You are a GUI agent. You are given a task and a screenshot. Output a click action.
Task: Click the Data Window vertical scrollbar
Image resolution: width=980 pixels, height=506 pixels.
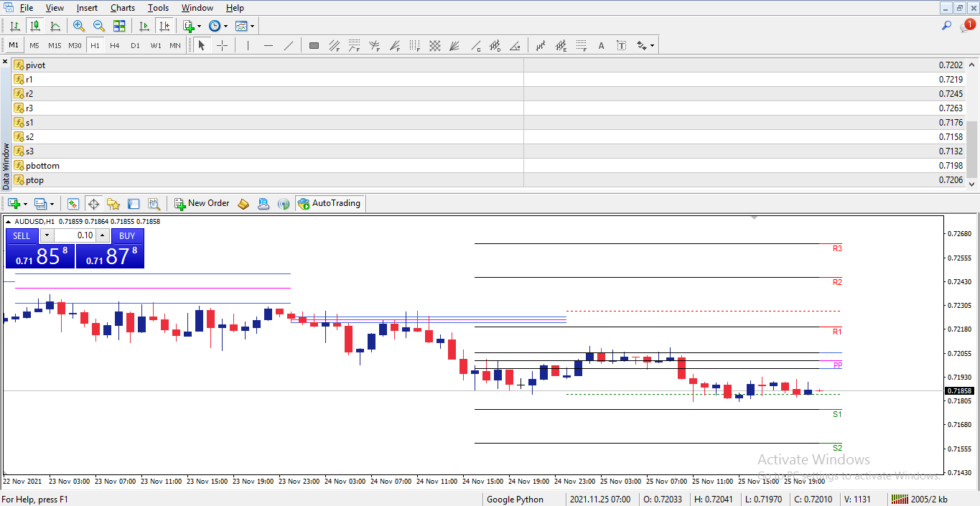point(973,123)
